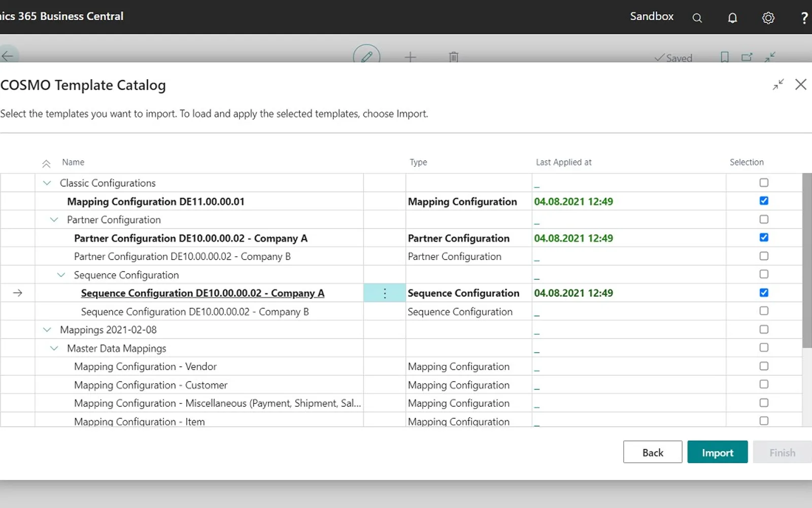Click the back arrow behind the dialog
812x508 pixels.
(x=8, y=56)
